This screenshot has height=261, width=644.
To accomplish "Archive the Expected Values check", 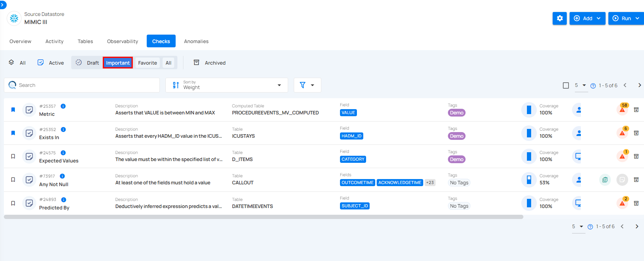I will (636, 156).
